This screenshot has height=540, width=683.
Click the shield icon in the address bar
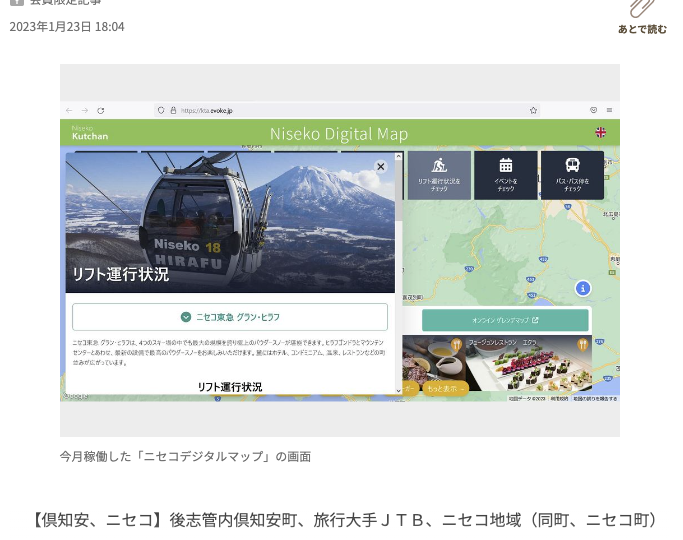pos(161,111)
